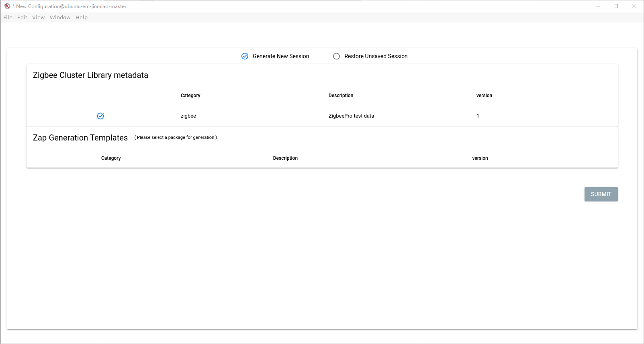644x344 pixels.
Task: Open the View menu
Action: click(39, 17)
